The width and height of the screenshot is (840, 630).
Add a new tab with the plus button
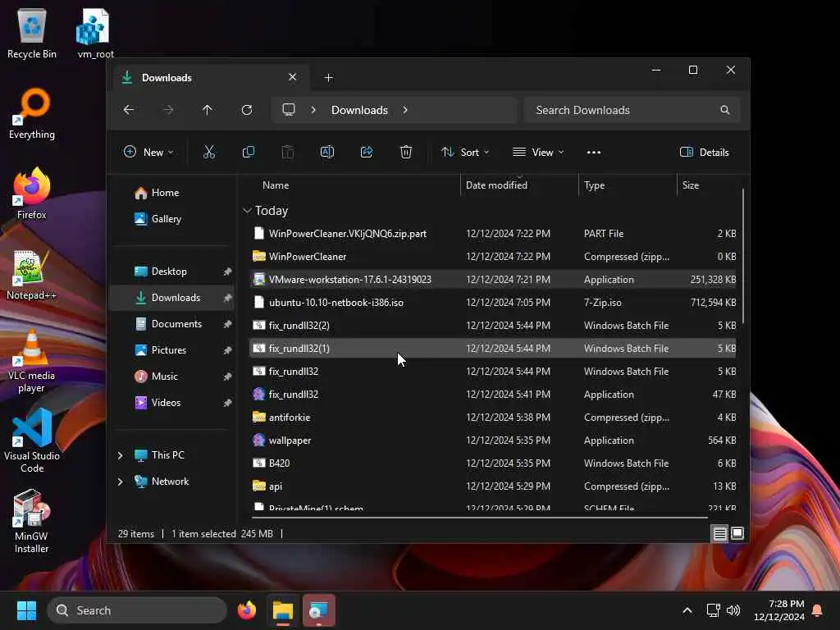(x=328, y=78)
